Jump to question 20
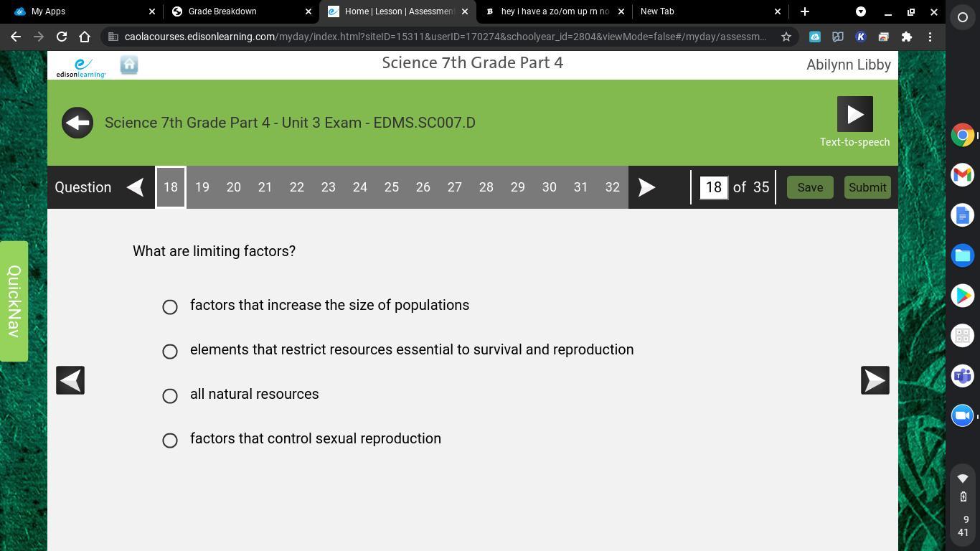980x551 pixels. pos(234,187)
